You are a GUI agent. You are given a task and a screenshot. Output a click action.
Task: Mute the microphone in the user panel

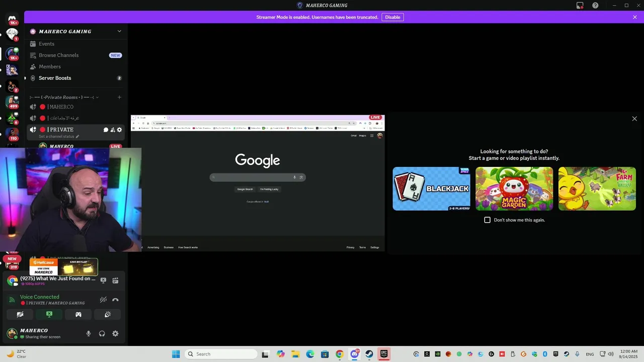click(x=89, y=333)
